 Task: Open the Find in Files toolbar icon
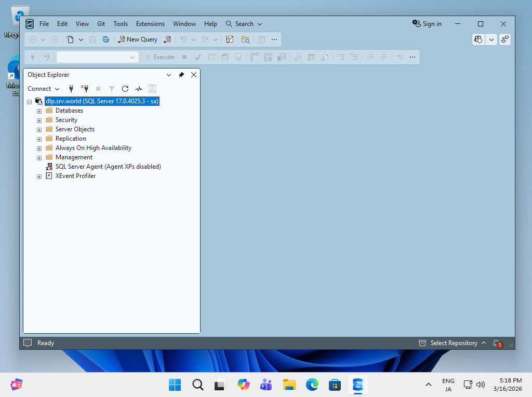click(x=245, y=39)
